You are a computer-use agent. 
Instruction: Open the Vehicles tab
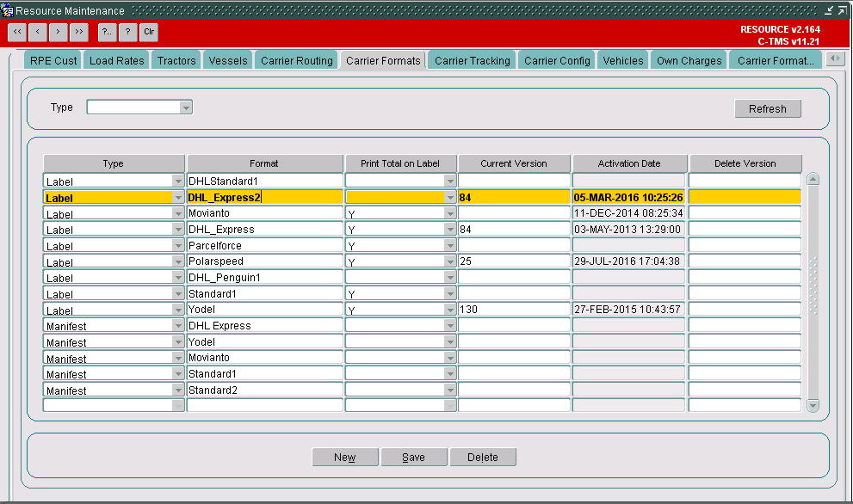(623, 60)
